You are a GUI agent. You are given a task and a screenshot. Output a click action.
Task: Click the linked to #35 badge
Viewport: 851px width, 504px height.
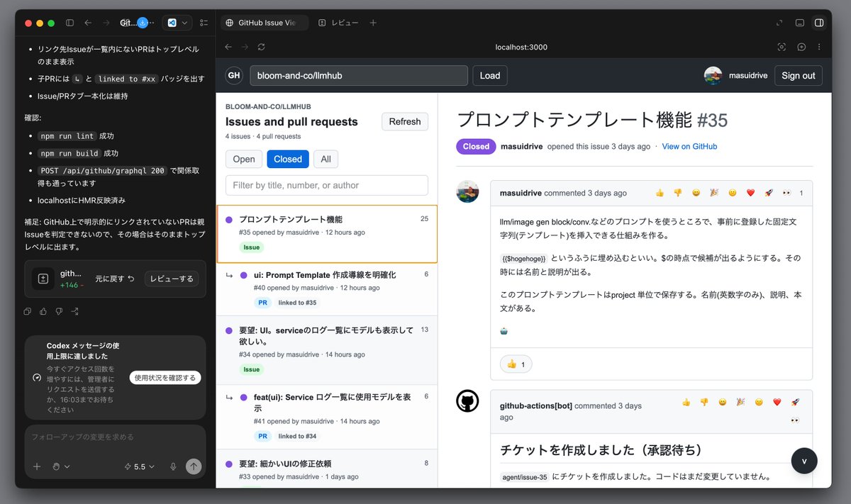[297, 303]
